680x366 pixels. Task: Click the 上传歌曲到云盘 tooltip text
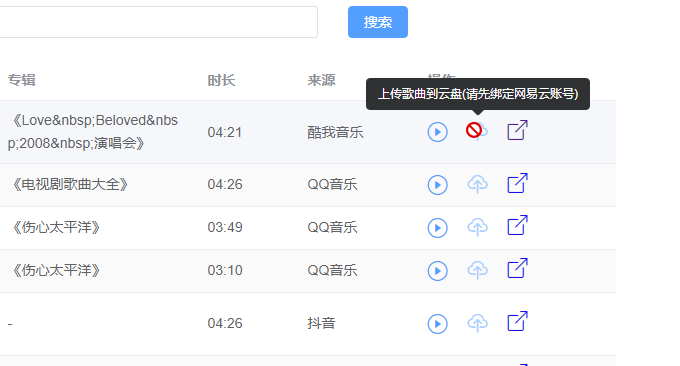pos(478,94)
